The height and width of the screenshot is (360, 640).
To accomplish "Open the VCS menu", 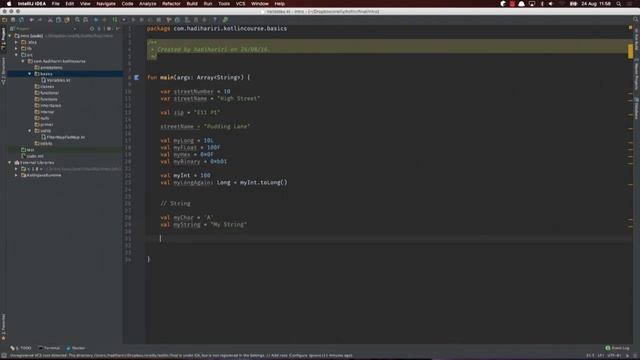I will click(x=240, y=4).
